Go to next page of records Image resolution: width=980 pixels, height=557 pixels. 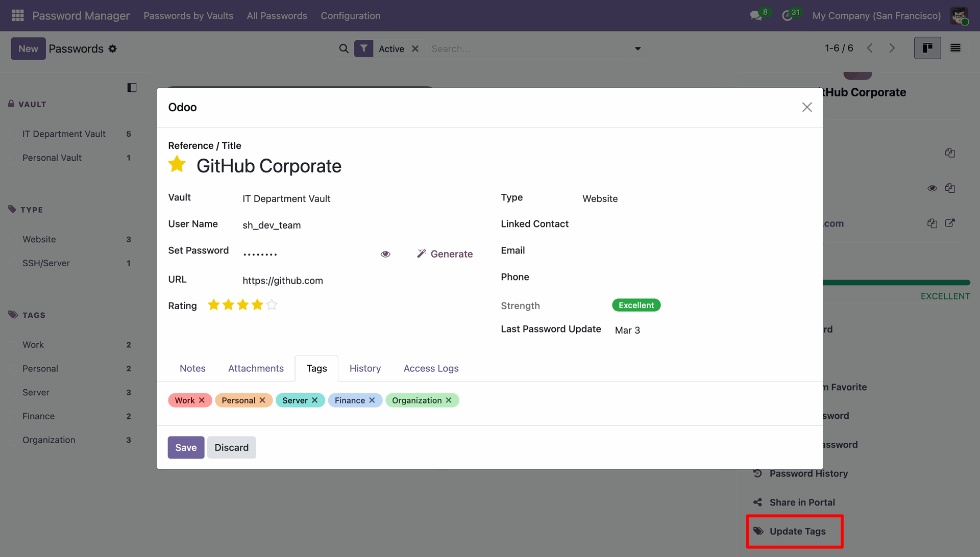[892, 48]
